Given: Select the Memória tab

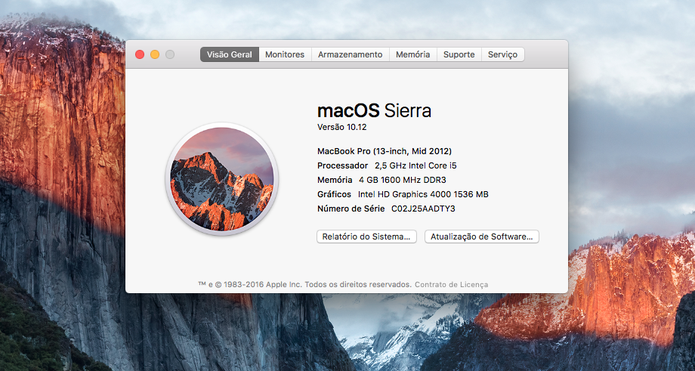Looking at the screenshot, I should [413, 55].
